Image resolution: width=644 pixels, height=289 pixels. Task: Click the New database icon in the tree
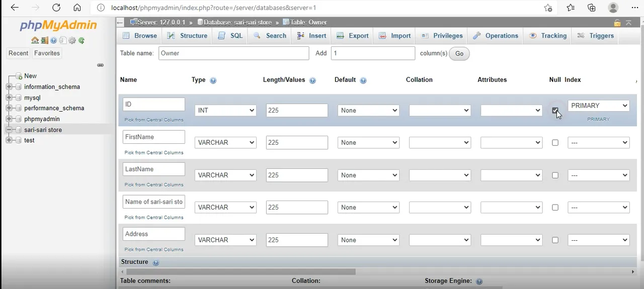point(19,76)
